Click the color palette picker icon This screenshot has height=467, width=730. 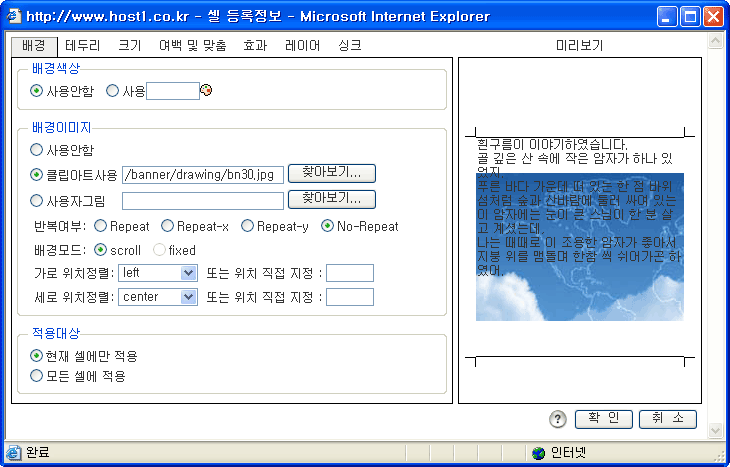(207, 91)
